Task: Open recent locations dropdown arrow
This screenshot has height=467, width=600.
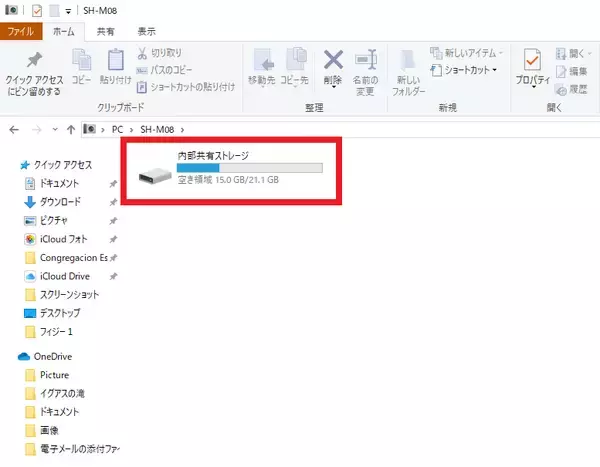Action: 55,130
